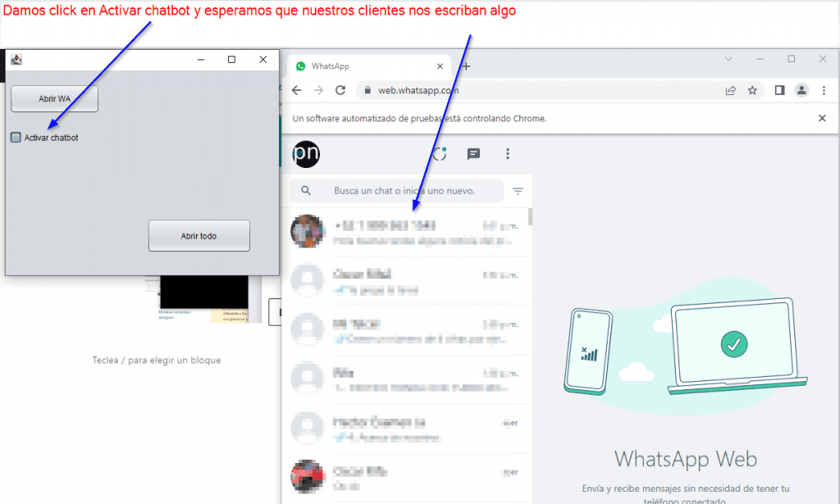This screenshot has width=840, height=504.
Task: Minimize the chatbot app window
Action: tap(201, 59)
